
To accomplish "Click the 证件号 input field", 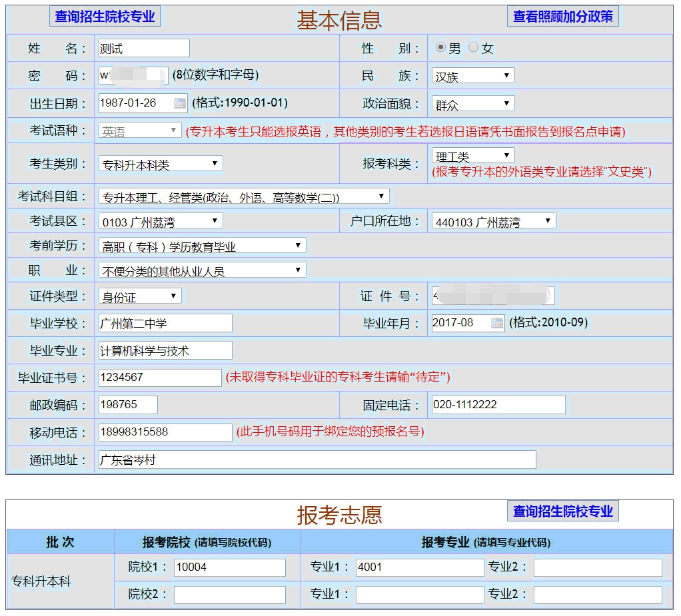I will pyautogui.click(x=493, y=295).
